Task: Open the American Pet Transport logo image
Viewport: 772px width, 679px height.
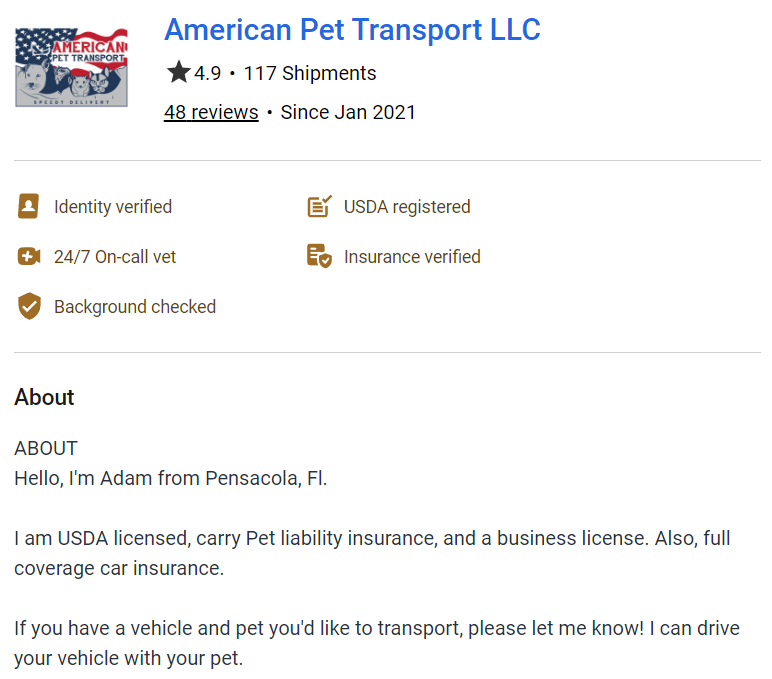Action: pyautogui.click(x=71, y=67)
